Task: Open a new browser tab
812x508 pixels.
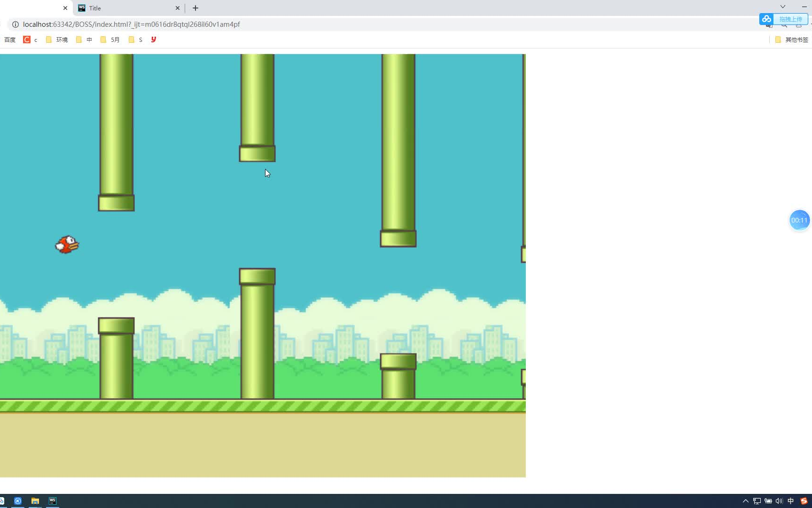Action: (x=195, y=8)
